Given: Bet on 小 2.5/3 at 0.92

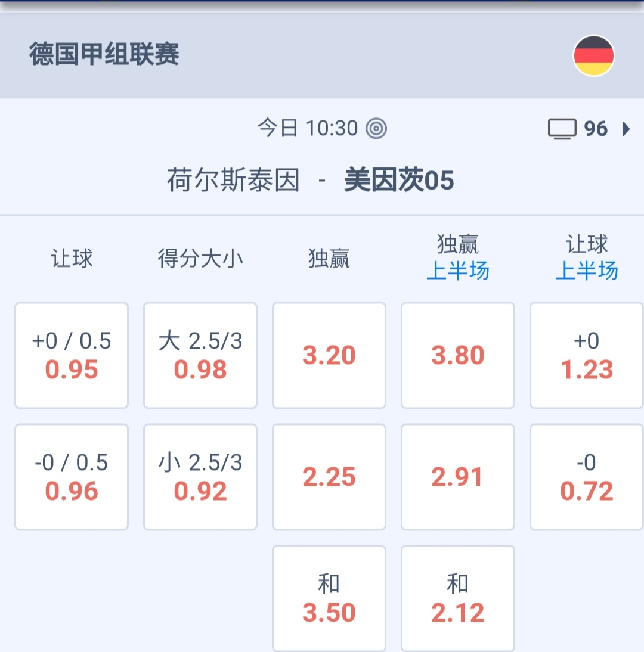Looking at the screenshot, I should tap(200, 477).
